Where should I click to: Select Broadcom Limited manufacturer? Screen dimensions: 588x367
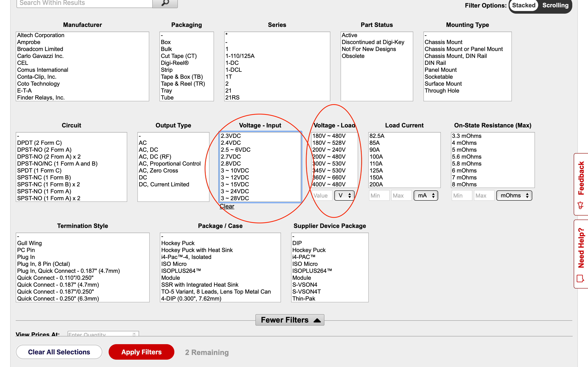[x=40, y=49]
